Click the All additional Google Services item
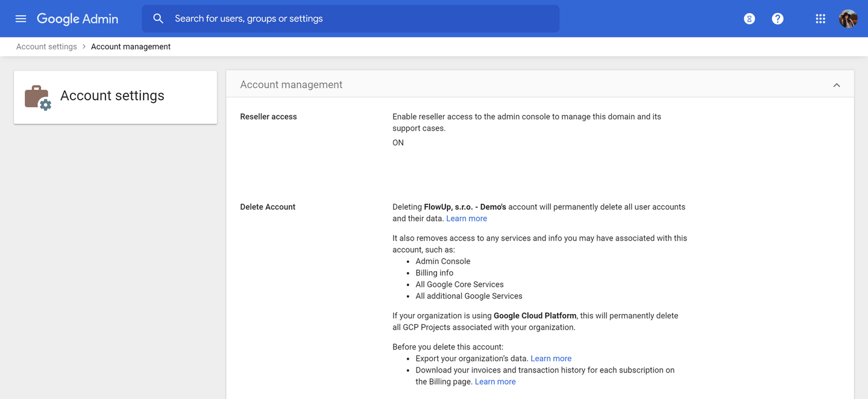868x399 pixels. pyautogui.click(x=469, y=296)
